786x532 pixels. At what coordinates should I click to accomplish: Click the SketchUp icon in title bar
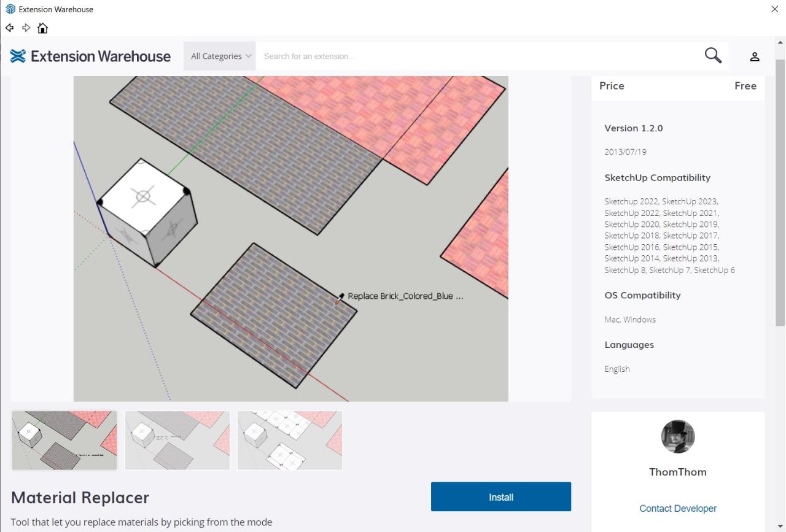(x=10, y=9)
